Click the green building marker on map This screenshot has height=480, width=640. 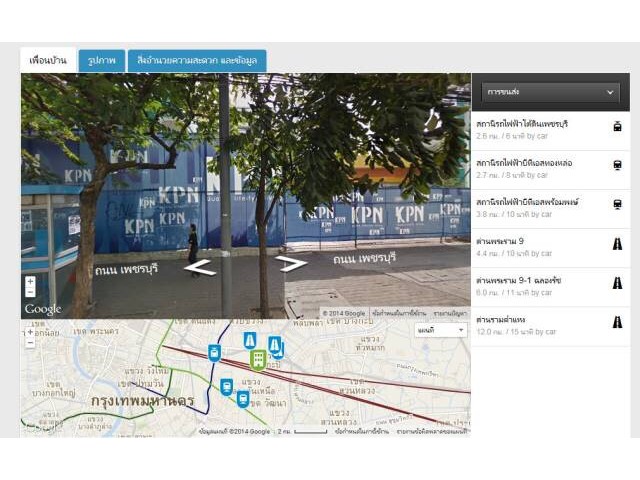(x=257, y=359)
